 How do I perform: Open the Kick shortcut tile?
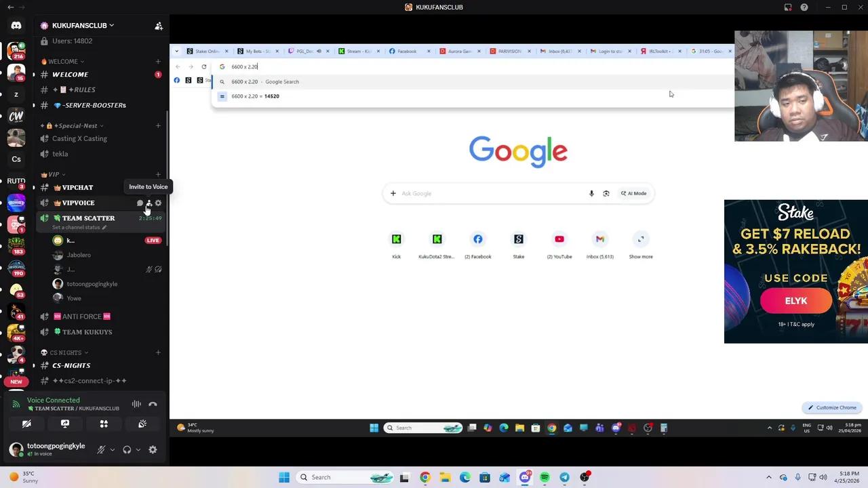coord(397,245)
